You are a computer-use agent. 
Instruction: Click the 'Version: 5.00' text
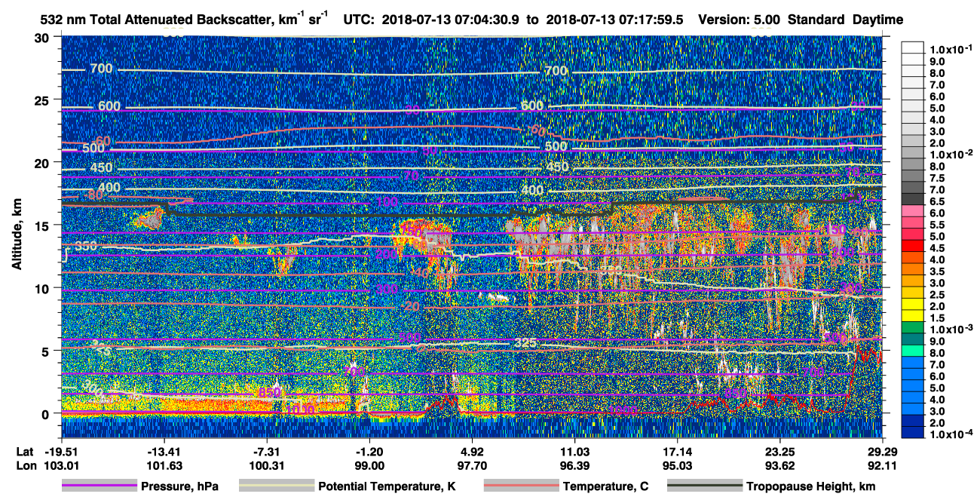[739, 20]
